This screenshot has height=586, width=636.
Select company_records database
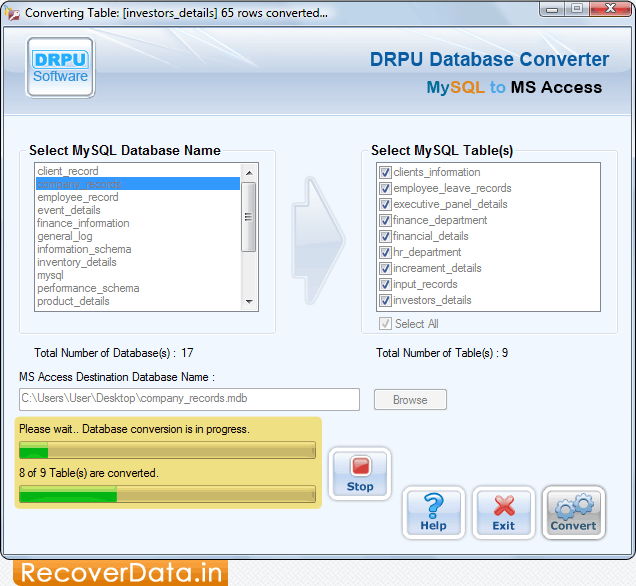(x=138, y=184)
